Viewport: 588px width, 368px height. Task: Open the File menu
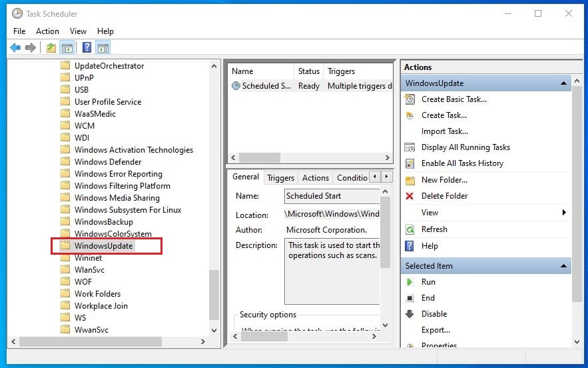pos(19,31)
